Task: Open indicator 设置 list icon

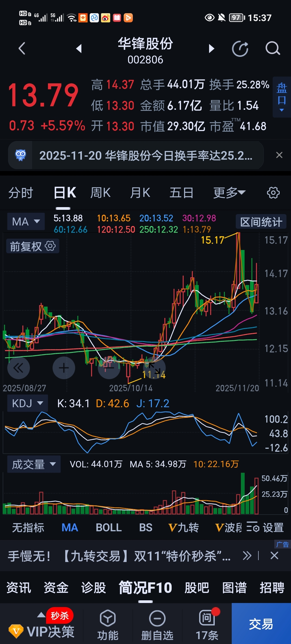Action: (253, 527)
